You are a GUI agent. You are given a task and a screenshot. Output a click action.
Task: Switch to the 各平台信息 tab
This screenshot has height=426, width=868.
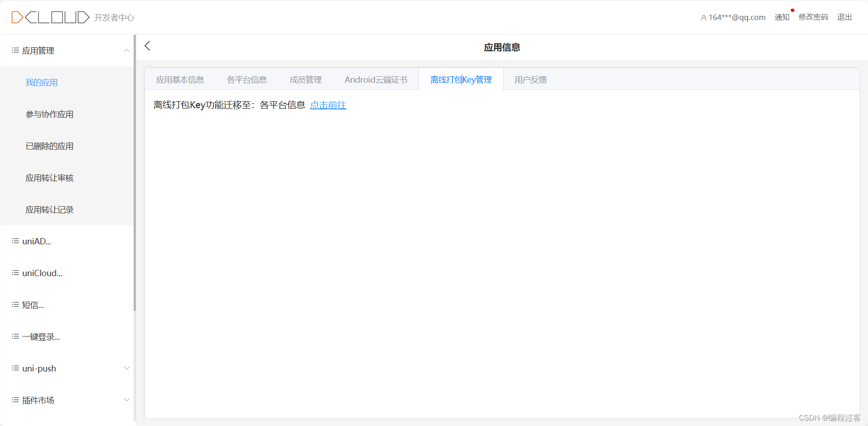(x=247, y=79)
